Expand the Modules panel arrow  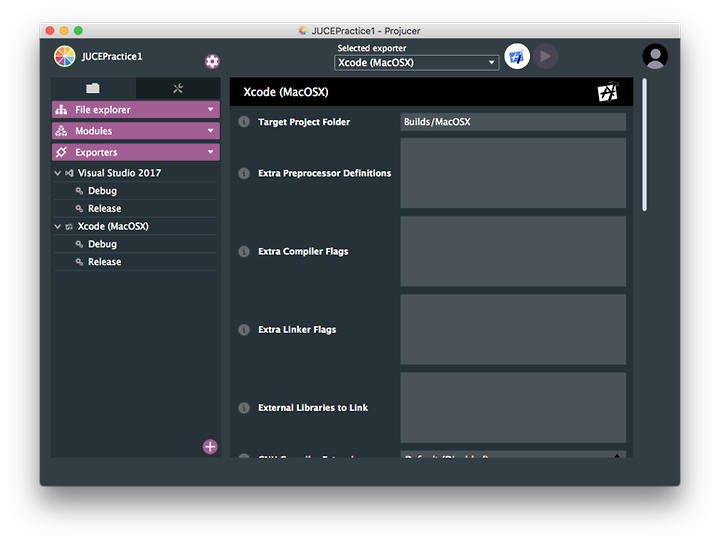pyautogui.click(x=210, y=131)
